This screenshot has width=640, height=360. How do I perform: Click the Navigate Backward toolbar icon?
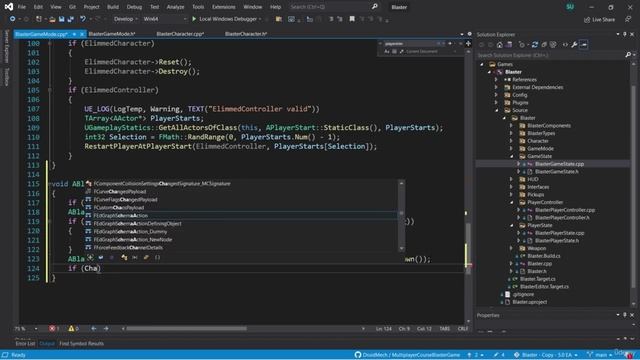[x=13, y=19]
